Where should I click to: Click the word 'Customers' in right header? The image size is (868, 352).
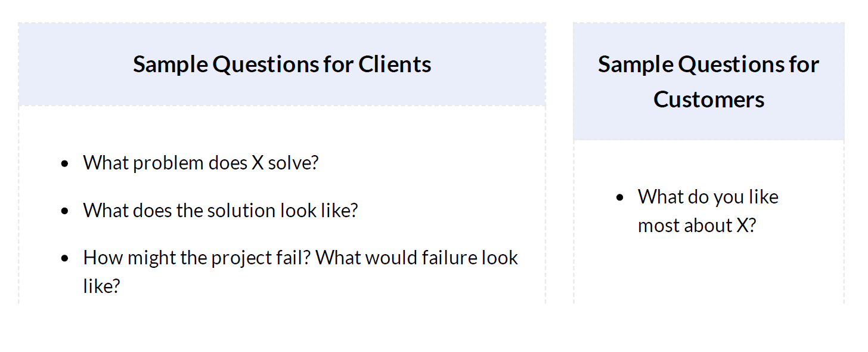click(709, 99)
